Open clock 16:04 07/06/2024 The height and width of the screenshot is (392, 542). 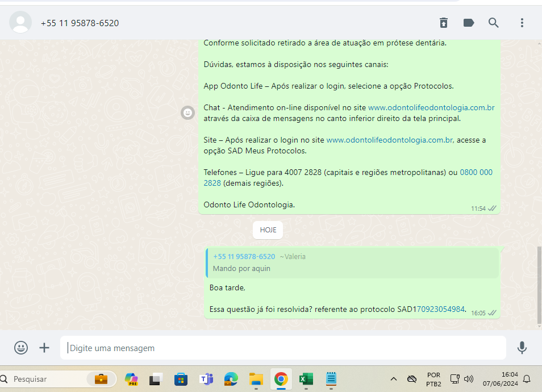500,379
